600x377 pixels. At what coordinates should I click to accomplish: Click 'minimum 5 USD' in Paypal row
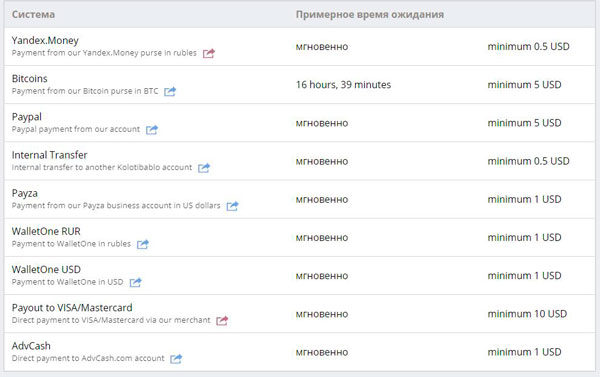click(x=524, y=123)
